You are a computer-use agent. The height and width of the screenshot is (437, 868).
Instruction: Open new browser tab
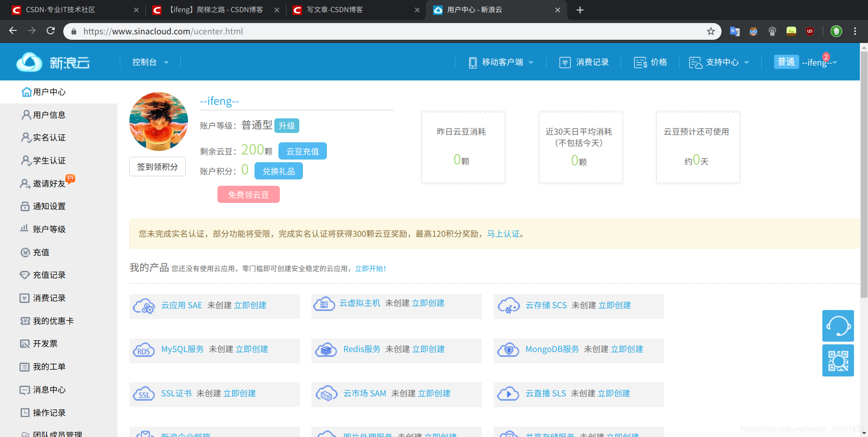point(580,10)
